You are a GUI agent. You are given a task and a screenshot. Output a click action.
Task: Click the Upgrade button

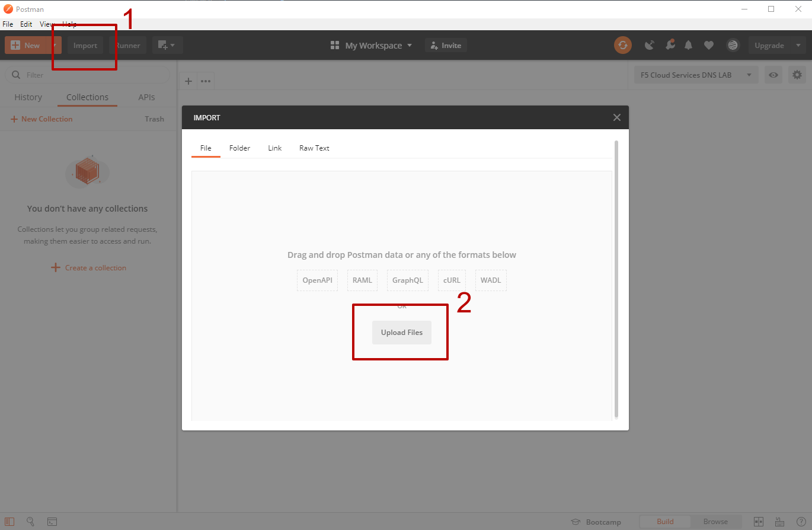click(769, 46)
